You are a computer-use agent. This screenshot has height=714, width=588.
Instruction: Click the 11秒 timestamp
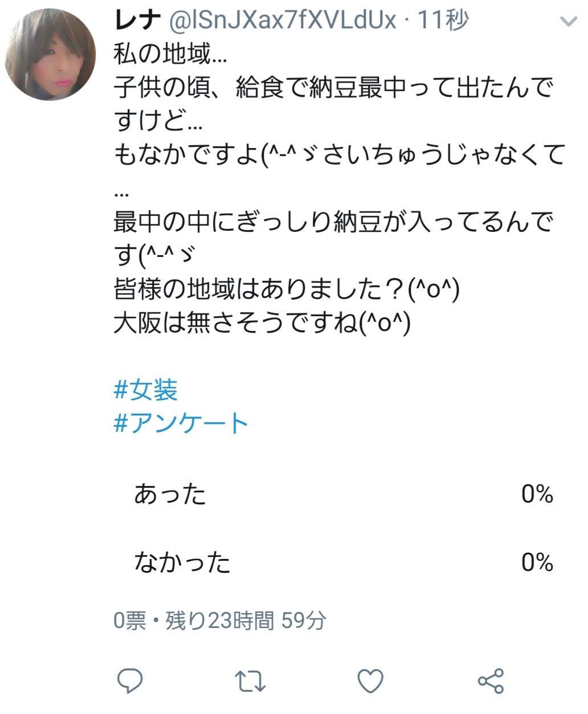coord(443,21)
